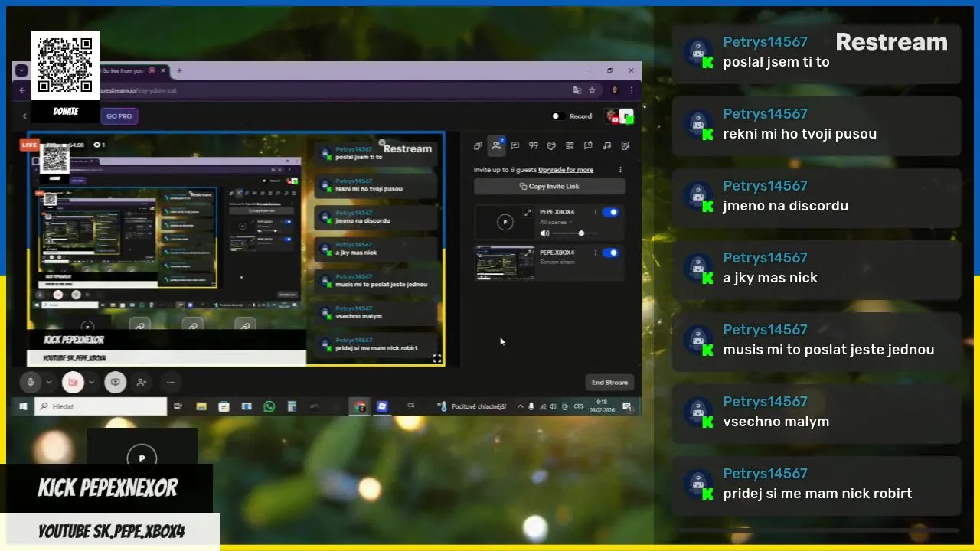Click the browser back arrow
The height and width of the screenshot is (551, 980).
[21, 90]
